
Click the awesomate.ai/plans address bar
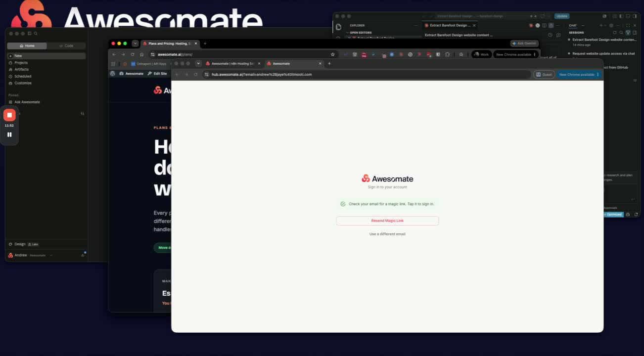coord(242,54)
